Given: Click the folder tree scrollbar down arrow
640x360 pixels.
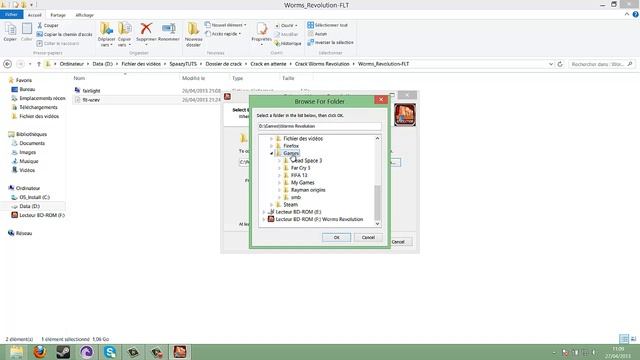Looking at the screenshot, I should click(377, 224).
